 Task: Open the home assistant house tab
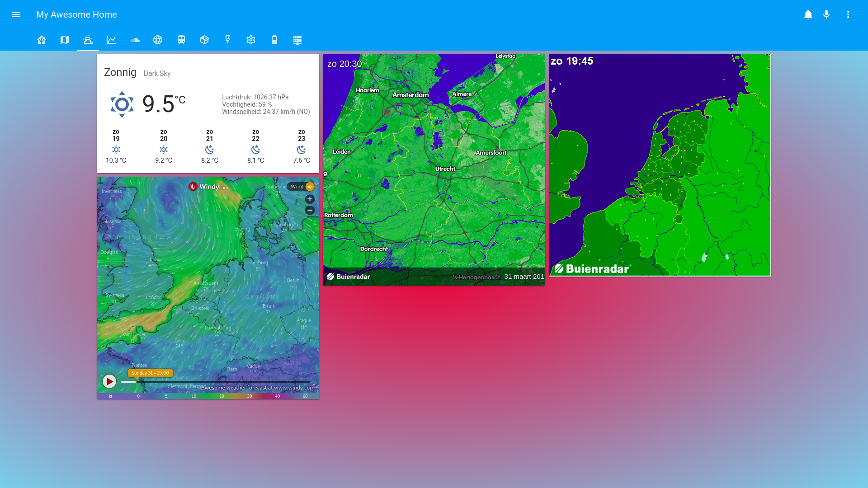tap(42, 40)
